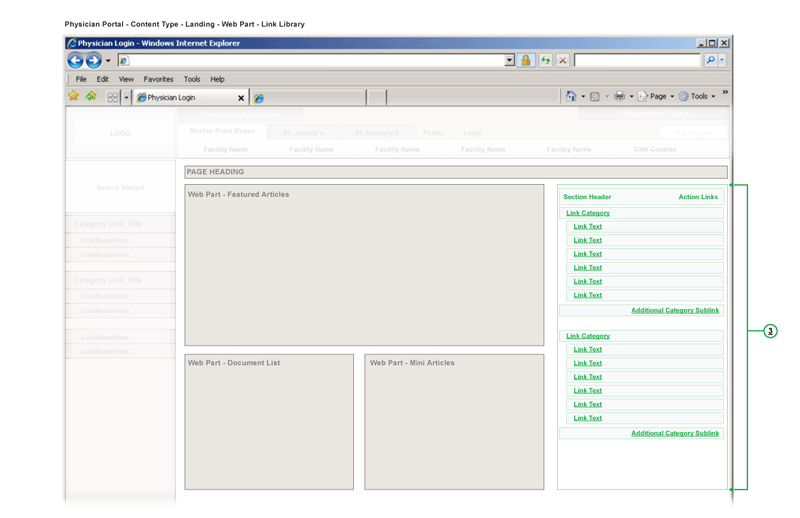Open search options dropdown next to magnifier
This screenshot has height=518, width=800.
[722, 60]
